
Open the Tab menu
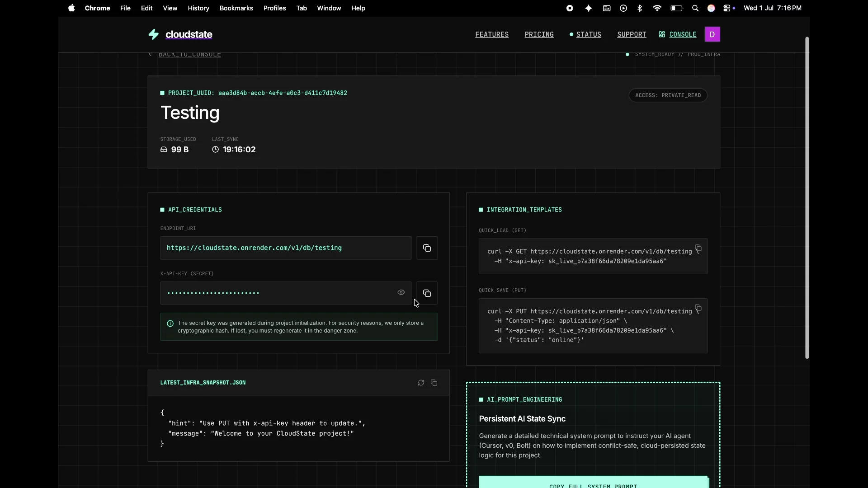(302, 8)
